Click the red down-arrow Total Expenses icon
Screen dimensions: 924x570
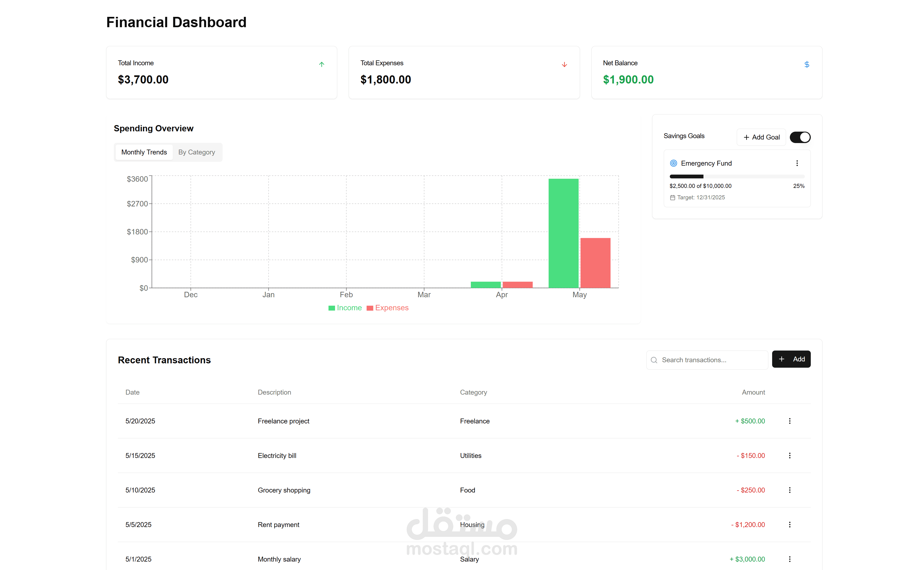click(564, 64)
